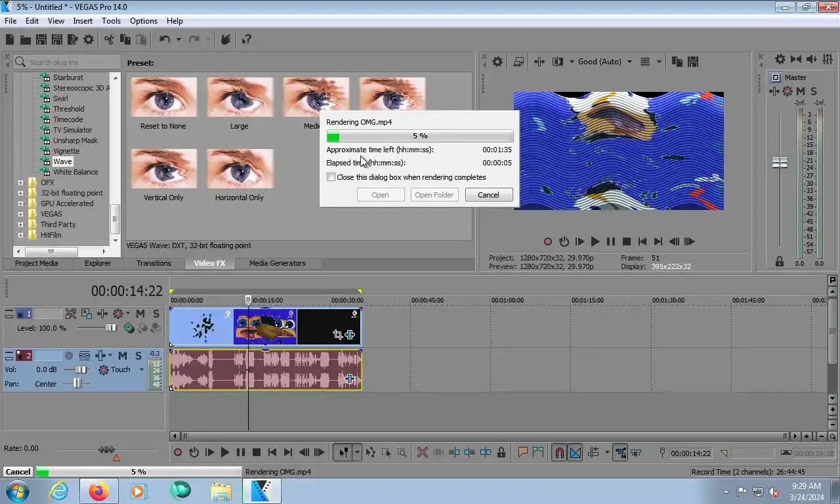The width and height of the screenshot is (840, 504).
Task: Click the What's This help icon
Action: tap(246, 40)
